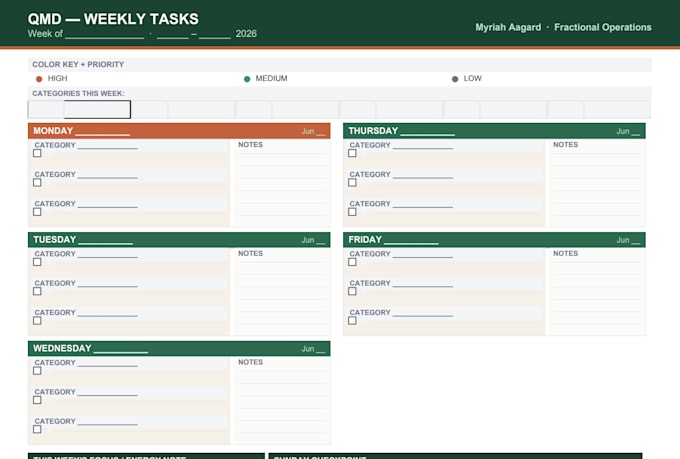
Task: Mark Wednesday's first category checkbox
Action: [37, 371]
